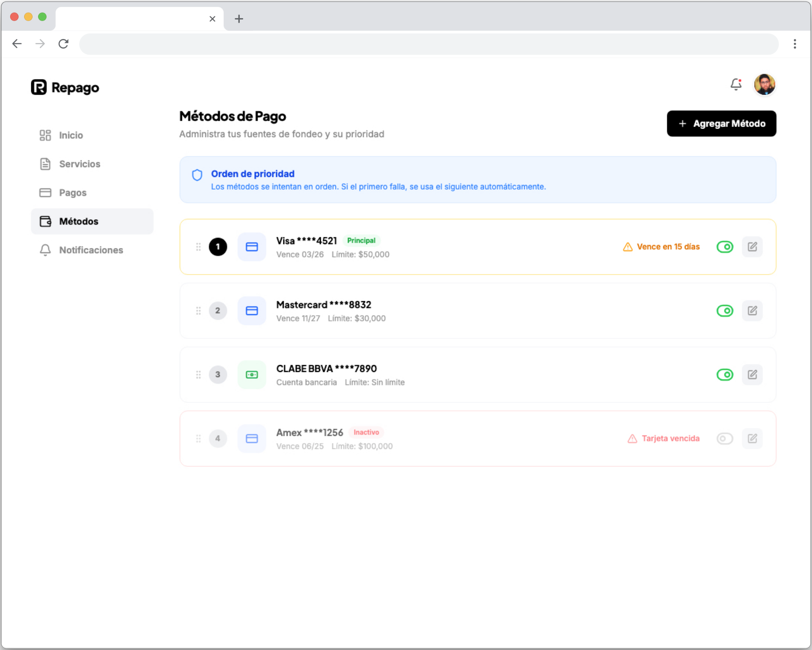
Task: Grab drag handle for Visa ****4521
Action: click(198, 247)
